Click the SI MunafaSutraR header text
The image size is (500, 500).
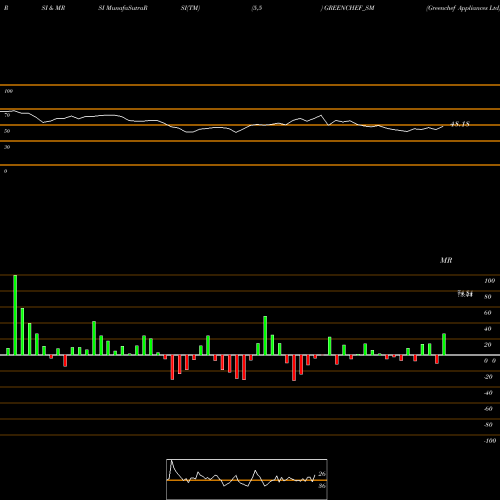(123, 8)
